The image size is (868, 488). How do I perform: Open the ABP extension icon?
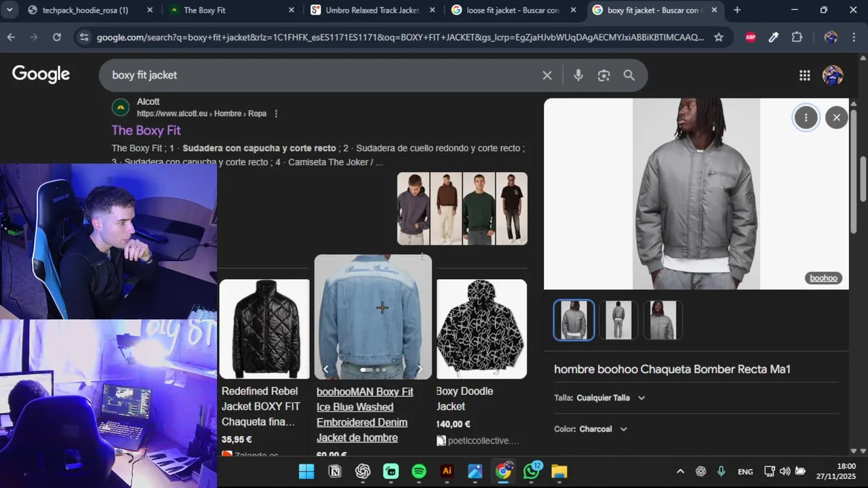750,37
